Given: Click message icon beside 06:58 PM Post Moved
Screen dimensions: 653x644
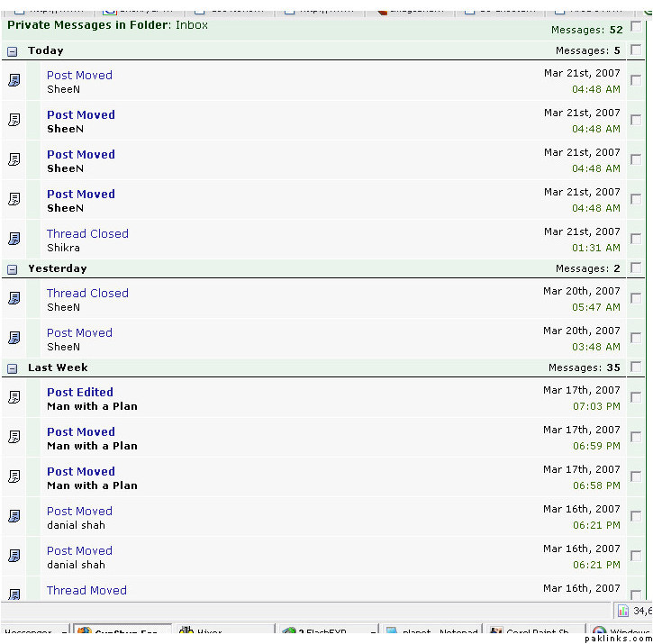Looking at the screenshot, I should [x=14, y=476].
